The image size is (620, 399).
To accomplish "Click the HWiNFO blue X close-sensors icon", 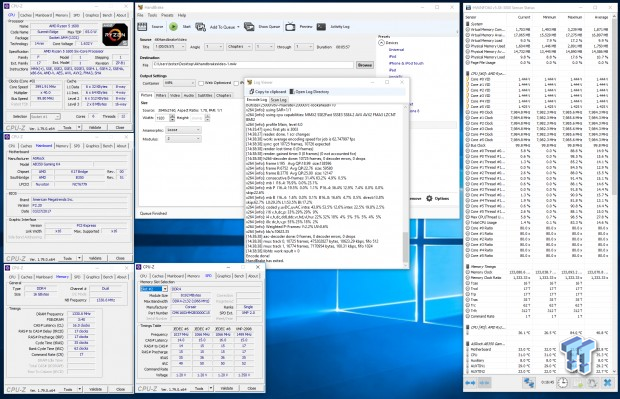I will click(x=608, y=383).
